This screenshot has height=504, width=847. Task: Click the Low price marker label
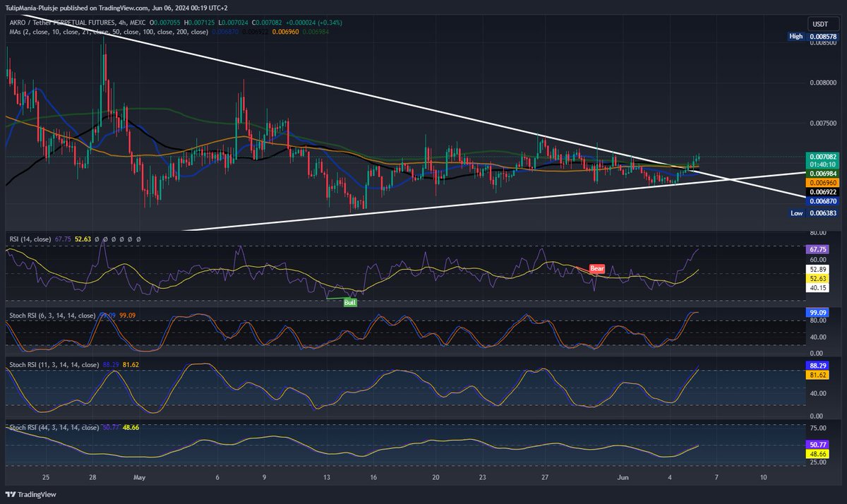coord(796,212)
